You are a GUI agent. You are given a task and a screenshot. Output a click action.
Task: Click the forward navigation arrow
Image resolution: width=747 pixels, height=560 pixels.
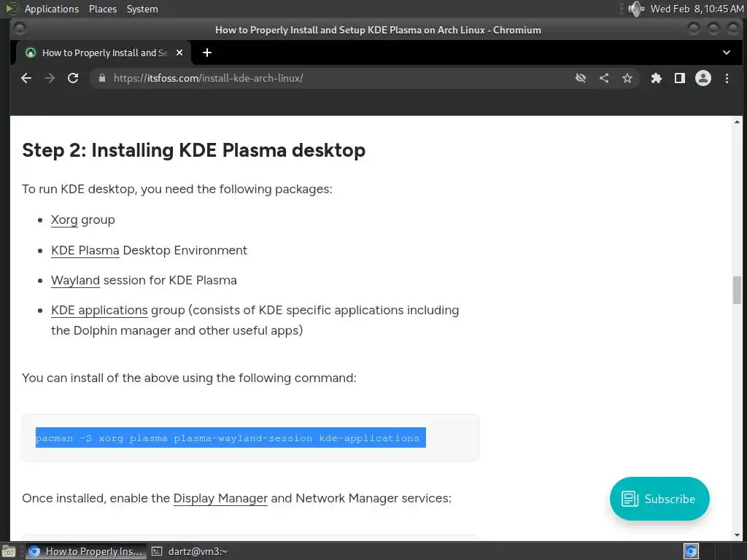click(x=50, y=78)
